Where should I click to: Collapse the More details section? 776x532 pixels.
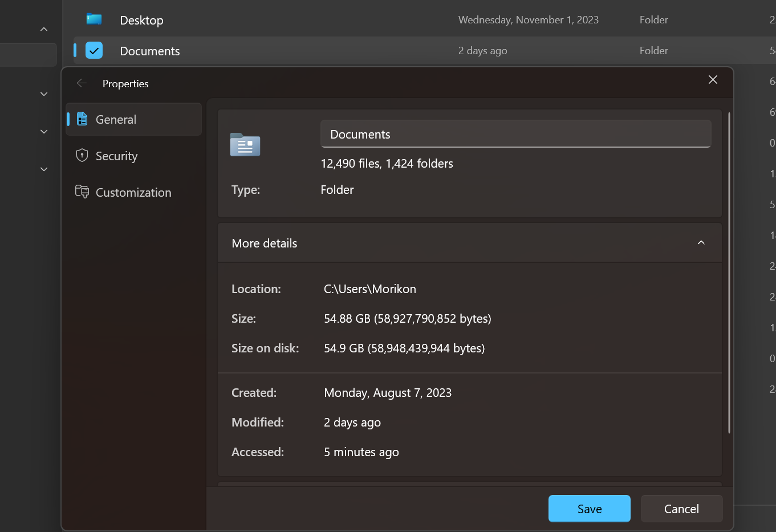coord(701,242)
